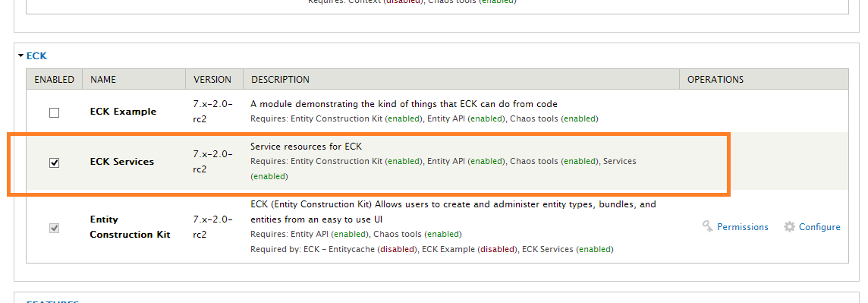
Task: Click the ENABLED column header
Action: click(x=55, y=79)
